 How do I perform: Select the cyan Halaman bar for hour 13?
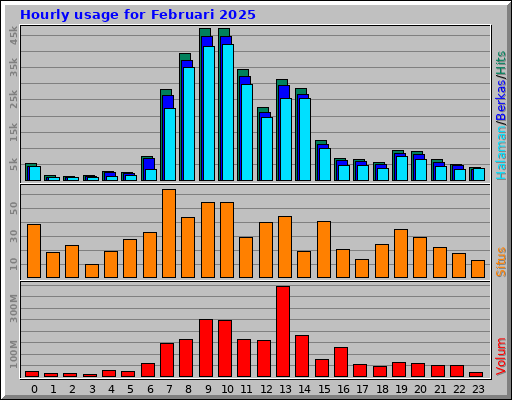coord(286,139)
